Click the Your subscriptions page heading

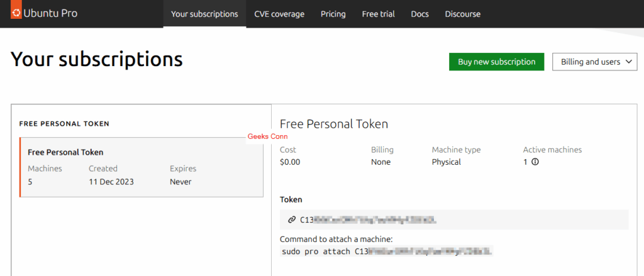click(x=97, y=59)
